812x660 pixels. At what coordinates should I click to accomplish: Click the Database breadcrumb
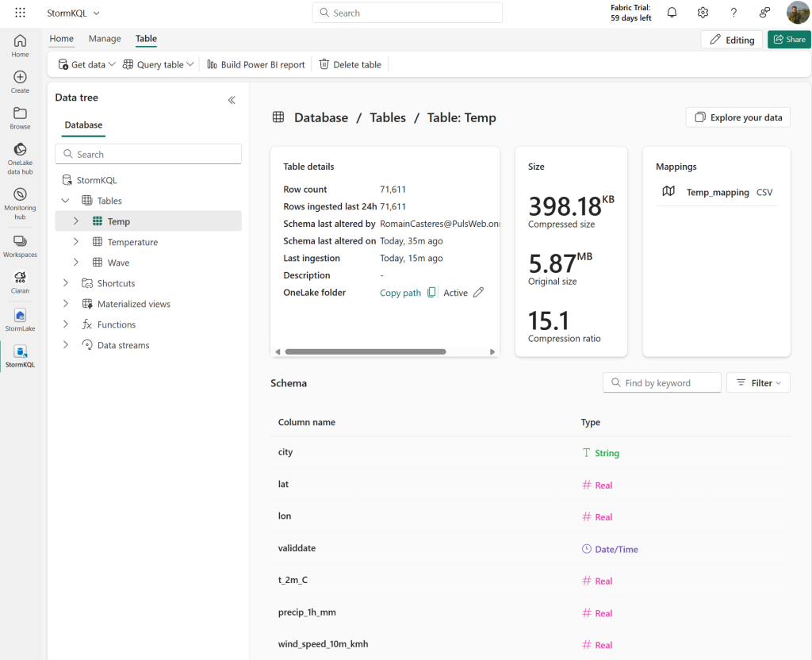(x=321, y=117)
